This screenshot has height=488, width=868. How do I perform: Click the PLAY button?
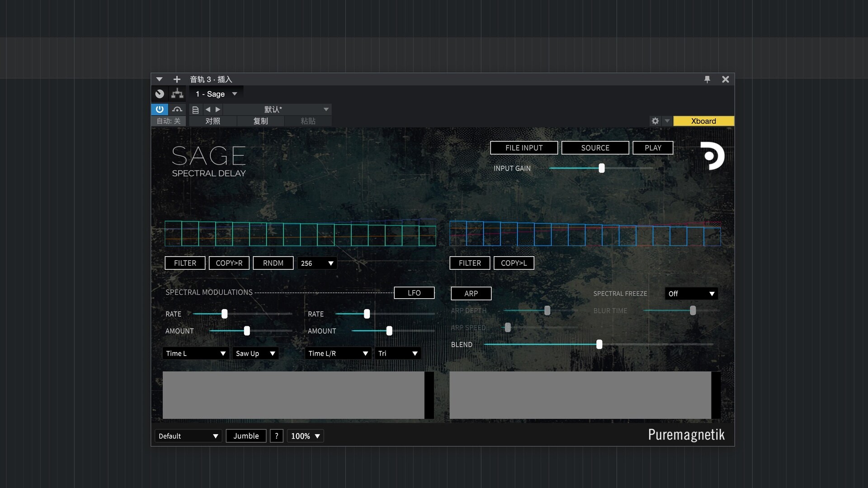tap(653, 148)
